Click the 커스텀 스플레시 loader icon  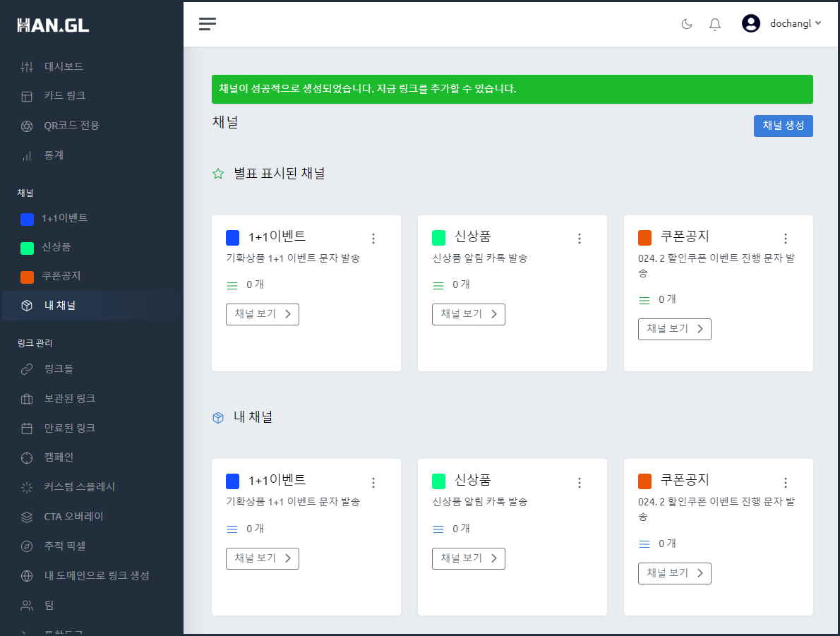27,488
